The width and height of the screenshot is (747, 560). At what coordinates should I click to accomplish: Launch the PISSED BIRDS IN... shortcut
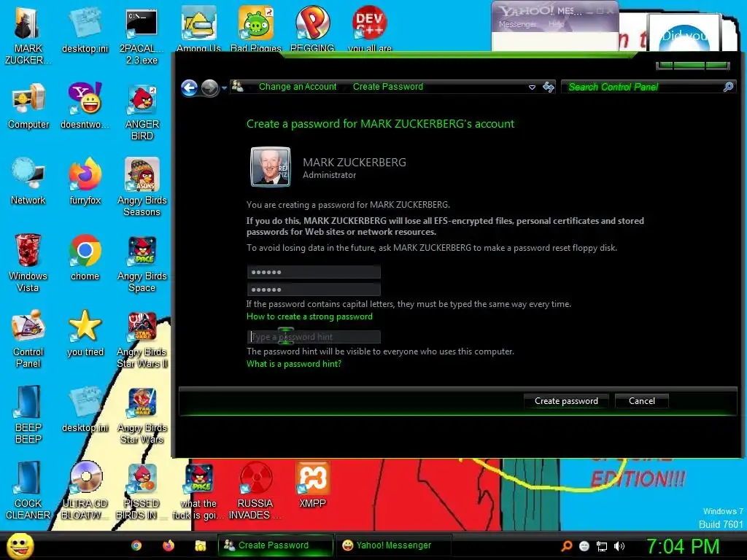pos(142,491)
